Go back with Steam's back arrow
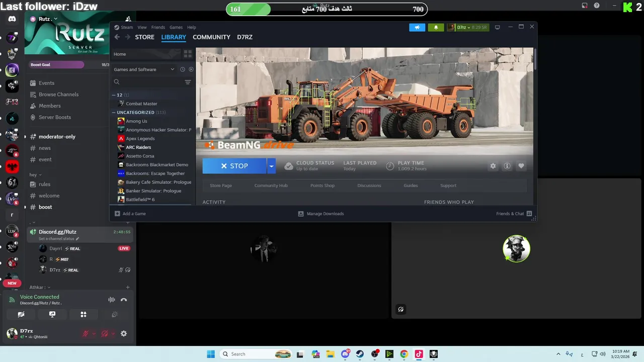This screenshot has width=644, height=362. pos(117,37)
